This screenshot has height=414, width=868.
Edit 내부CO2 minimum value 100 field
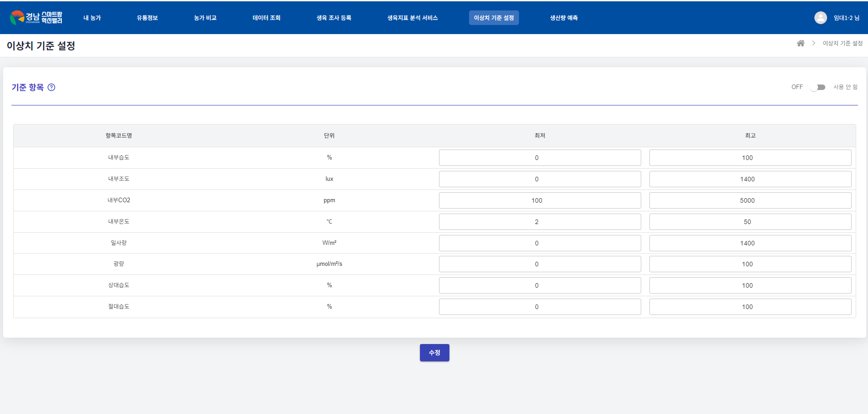click(x=540, y=200)
